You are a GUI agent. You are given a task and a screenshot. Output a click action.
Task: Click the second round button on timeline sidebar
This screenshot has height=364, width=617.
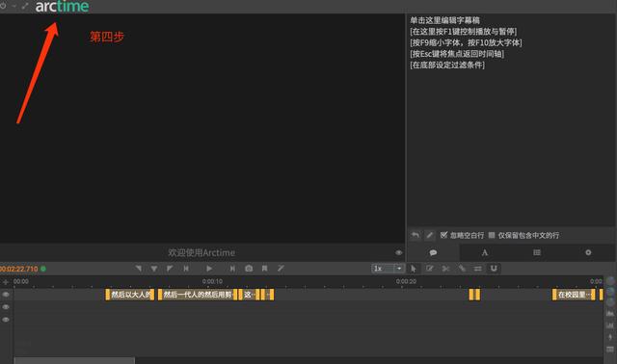pos(610,291)
